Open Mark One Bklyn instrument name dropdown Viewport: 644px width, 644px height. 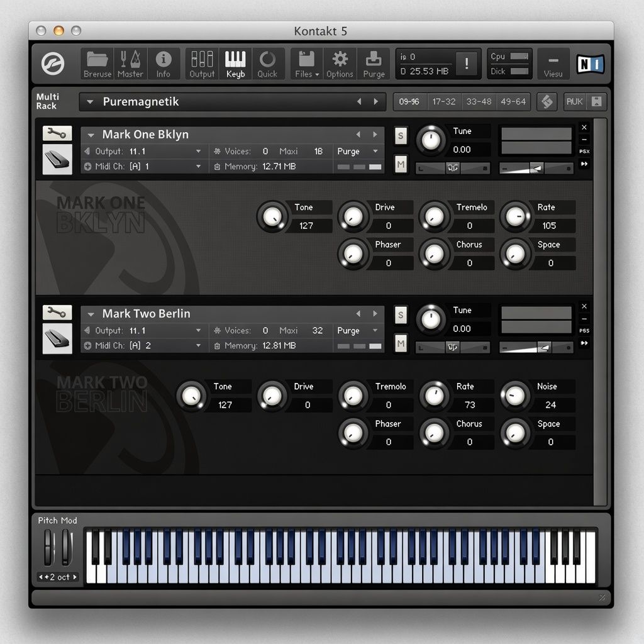pyautogui.click(x=91, y=135)
